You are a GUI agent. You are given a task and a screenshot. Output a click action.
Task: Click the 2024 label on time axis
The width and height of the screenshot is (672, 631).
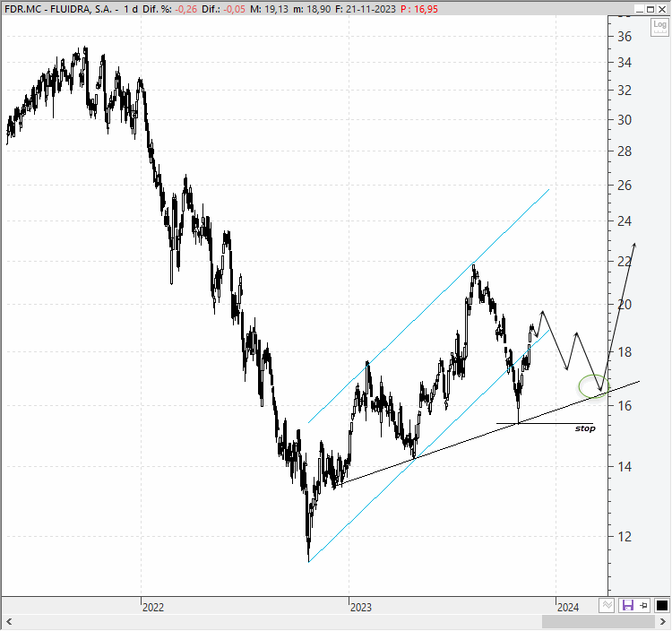point(568,608)
